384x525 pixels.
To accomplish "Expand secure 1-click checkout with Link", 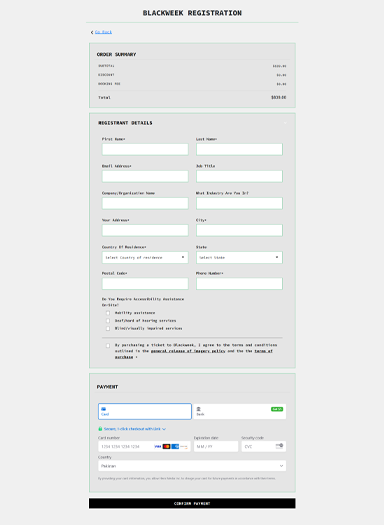I will coord(135,429).
